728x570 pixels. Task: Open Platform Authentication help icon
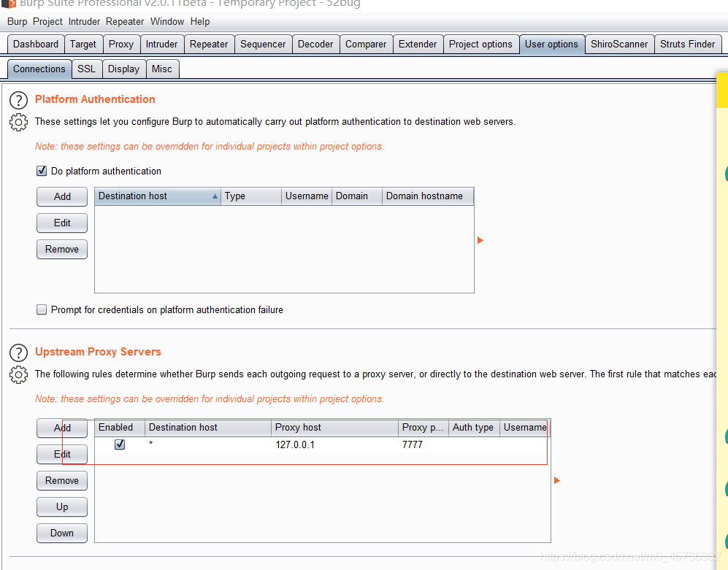[x=18, y=100]
